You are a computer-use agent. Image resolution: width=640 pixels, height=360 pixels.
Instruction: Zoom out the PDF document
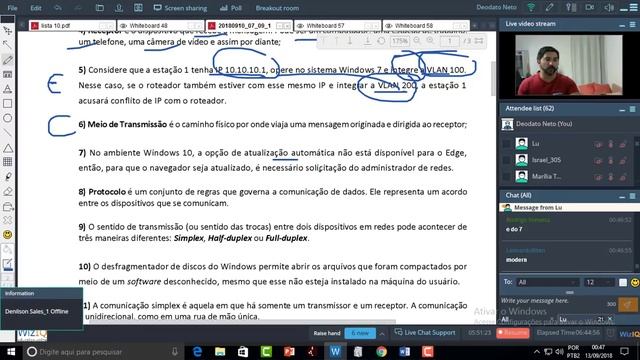[x=417, y=41]
